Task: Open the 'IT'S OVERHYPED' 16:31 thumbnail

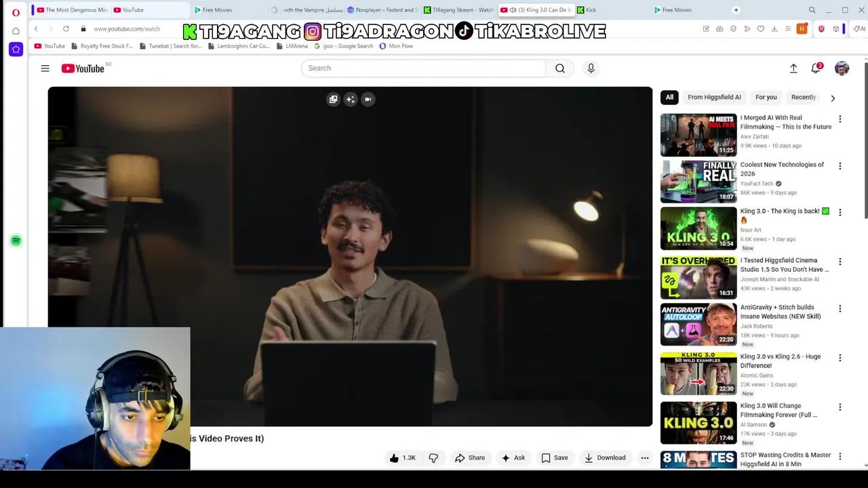Action: click(x=698, y=278)
